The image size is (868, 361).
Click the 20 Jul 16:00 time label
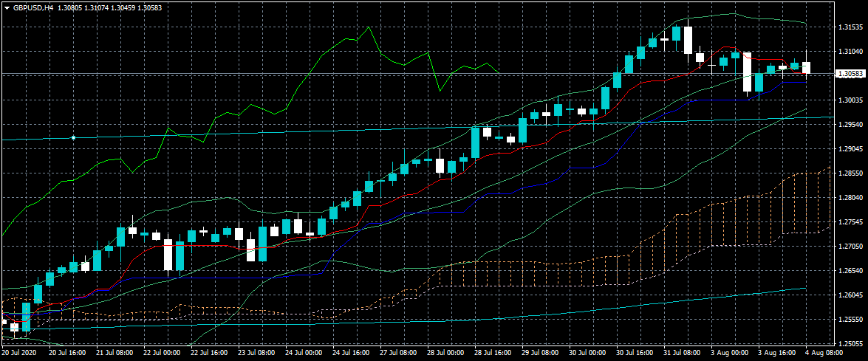point(67,351)
